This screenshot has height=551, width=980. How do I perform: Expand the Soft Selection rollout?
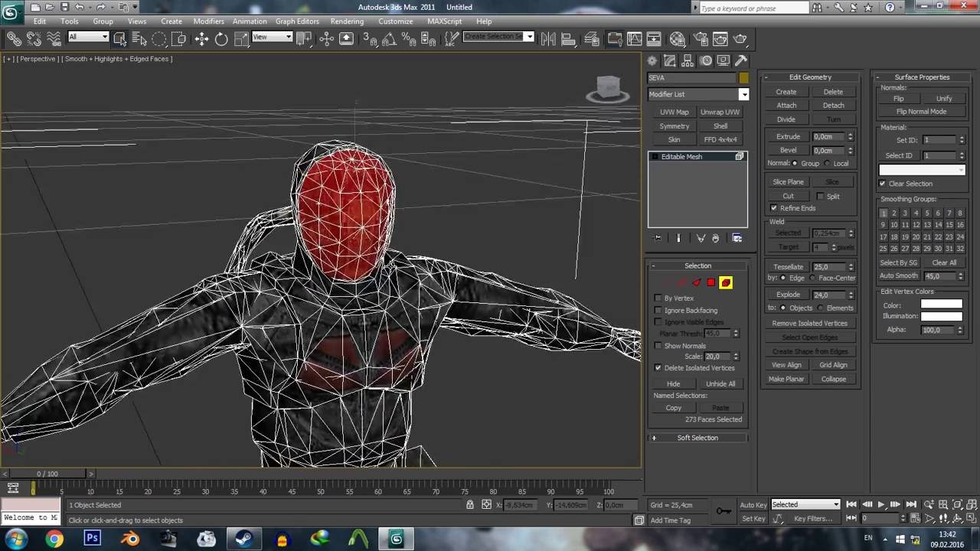pyautogui.click(x=697, y=438)
